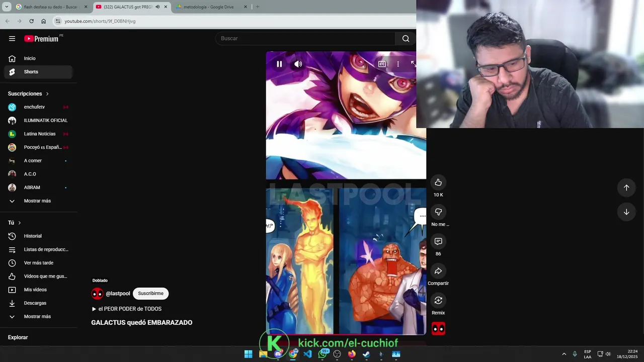The width and height of the screenshot is (644, 362).
Task: Open linked video el PEOR PODER de TODOS
Action: [126, 309]
